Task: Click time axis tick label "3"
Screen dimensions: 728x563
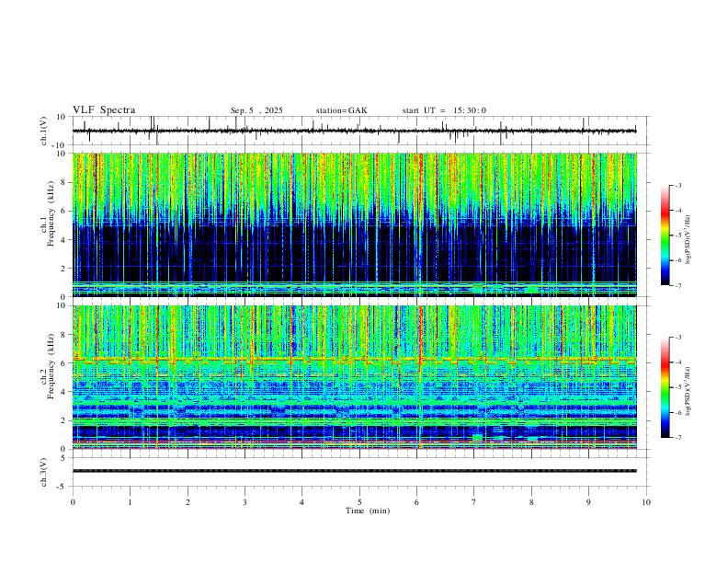Action: (x=245, y=502)
